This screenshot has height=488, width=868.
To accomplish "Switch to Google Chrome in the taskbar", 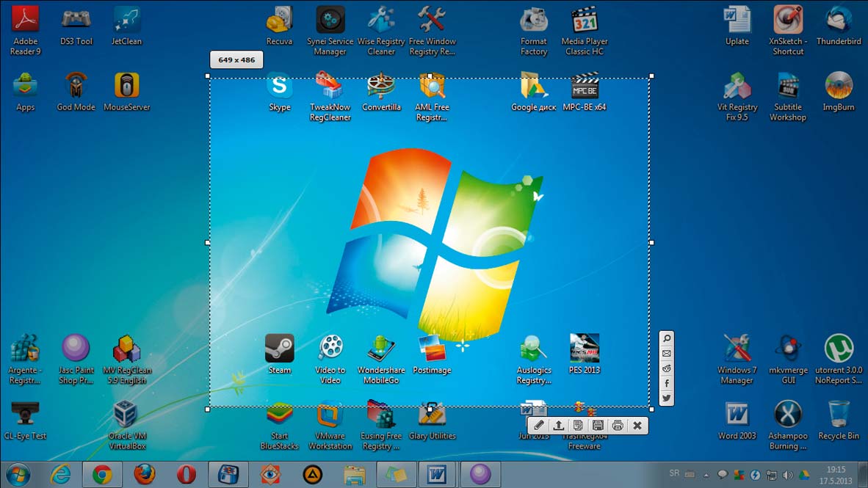I will click(102, 475).
